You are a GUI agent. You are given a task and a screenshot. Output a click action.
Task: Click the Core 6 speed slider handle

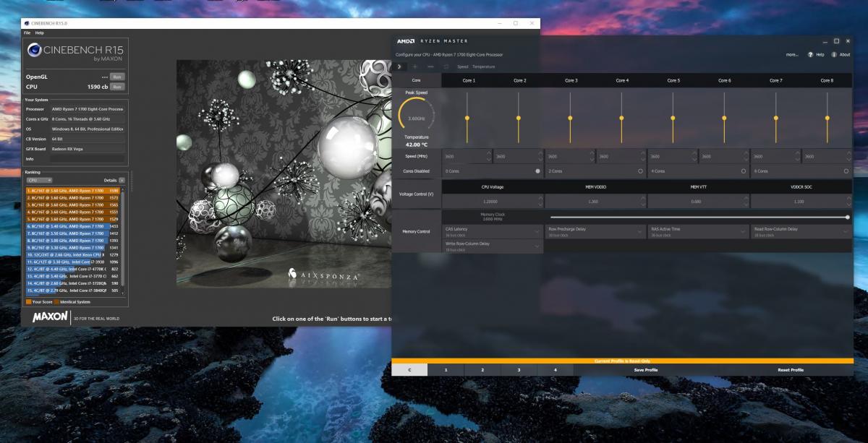(724, 117)
